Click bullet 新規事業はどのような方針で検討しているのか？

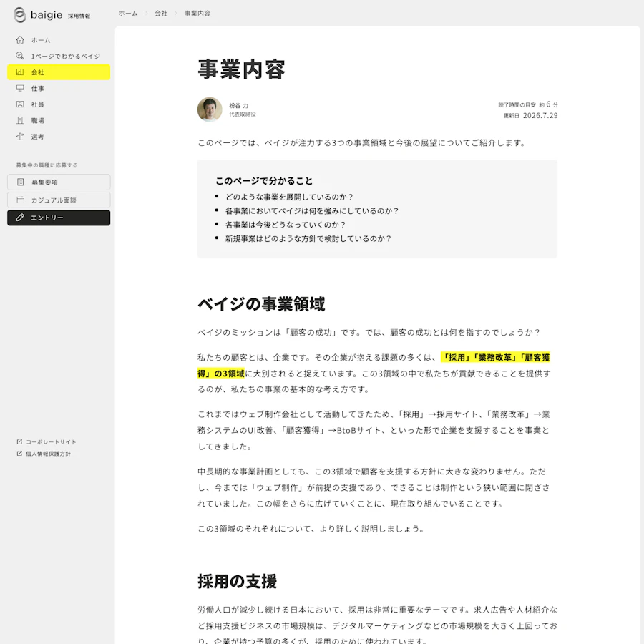tap(308, 238)
